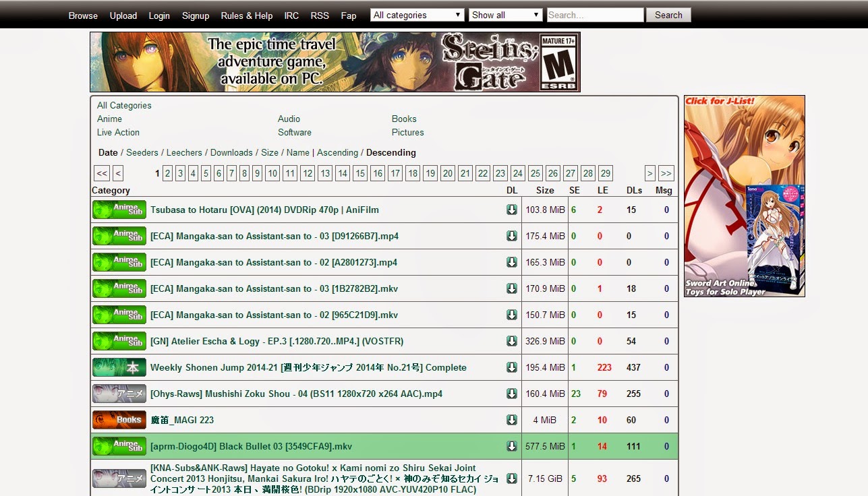Open Mushishi Zoku Shou - 04 title link
Viewport: 868px width, 496px height.
click(296, 394)
